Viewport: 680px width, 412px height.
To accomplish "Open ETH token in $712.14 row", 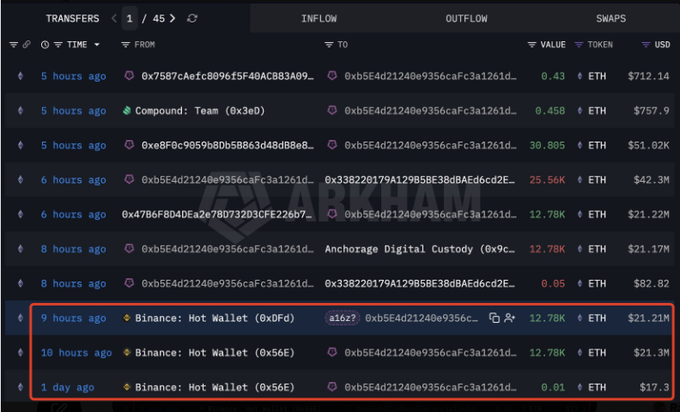I will 597,76.
